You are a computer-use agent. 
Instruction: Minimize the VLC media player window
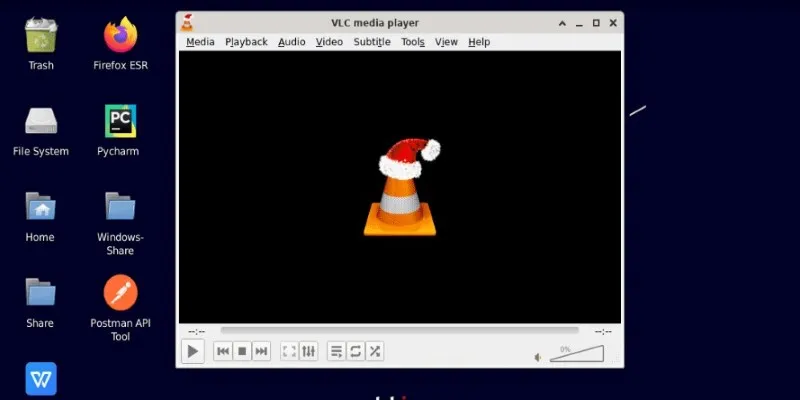point(579,23)
